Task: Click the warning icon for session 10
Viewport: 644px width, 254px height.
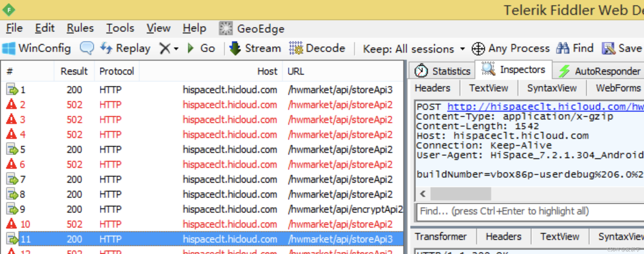Action: pos(11,224)
